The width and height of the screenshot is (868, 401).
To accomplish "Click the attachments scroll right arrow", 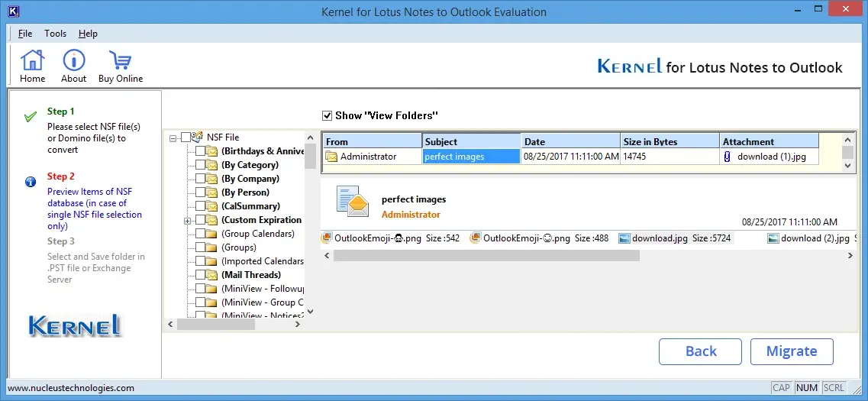I will [850, 255].
